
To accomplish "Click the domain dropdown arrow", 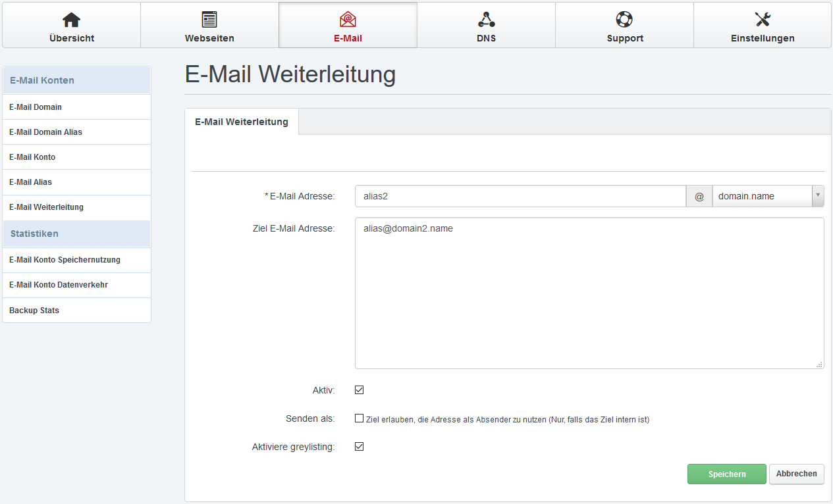I will pyautogui.click(x=818, y=196).
